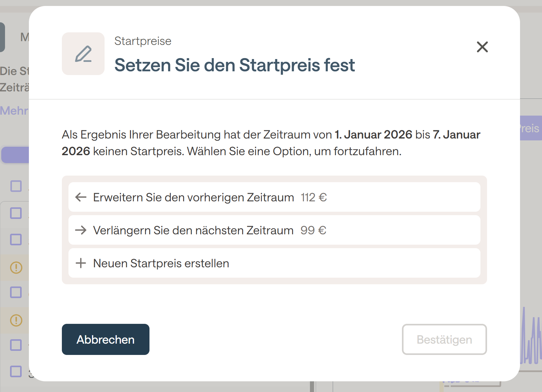
Task: Tick the bottom checkbox in background list
Action: click(x=16, y=371)
